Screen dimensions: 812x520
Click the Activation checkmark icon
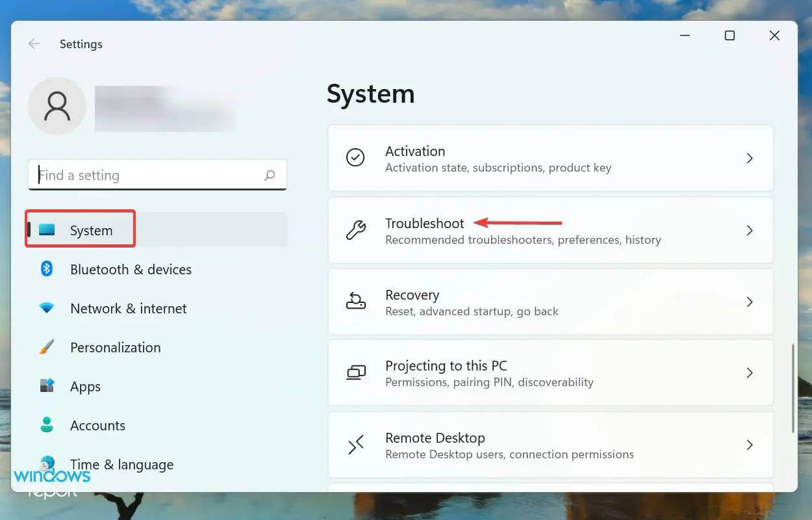[x=355, y=158]
